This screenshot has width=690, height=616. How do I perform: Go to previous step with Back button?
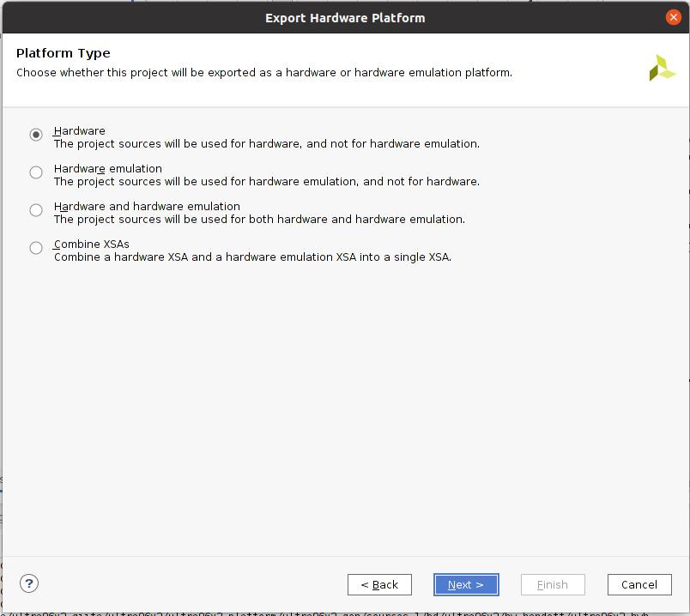click(379, 585)
